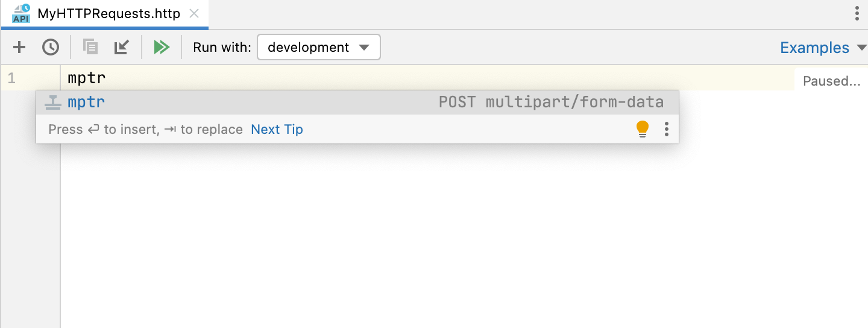This screenshot has width=868, height=328.
Task: Open the tab bar's vertical three-dot menu
Action: point(857,14)
